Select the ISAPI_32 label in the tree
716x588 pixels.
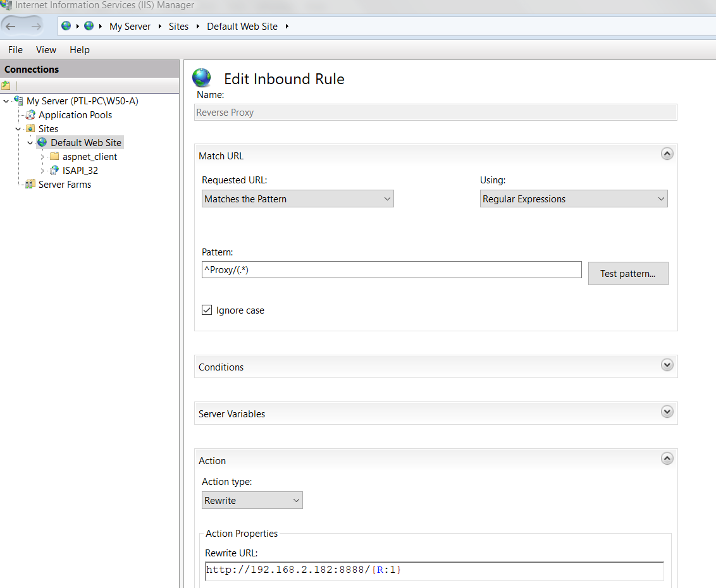[80, 170]
